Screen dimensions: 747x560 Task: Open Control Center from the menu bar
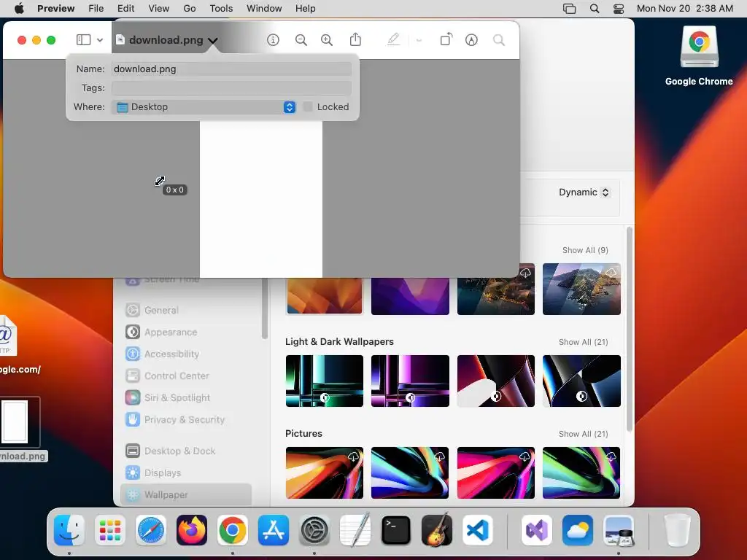[x=619, y=9]
